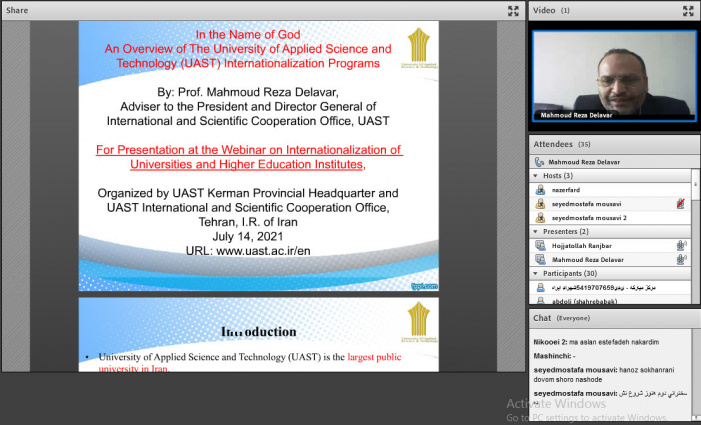Image resolution: width=701 pixels, height=425 pixels.
Task: Select attendee seyedmostafa mousavi 2
Action: [x=589, y=217]
